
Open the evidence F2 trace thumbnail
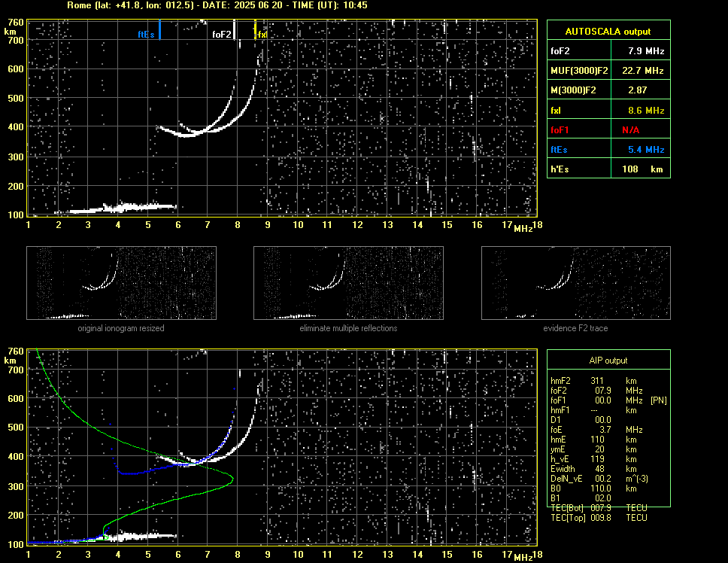(x=576, y=283)
